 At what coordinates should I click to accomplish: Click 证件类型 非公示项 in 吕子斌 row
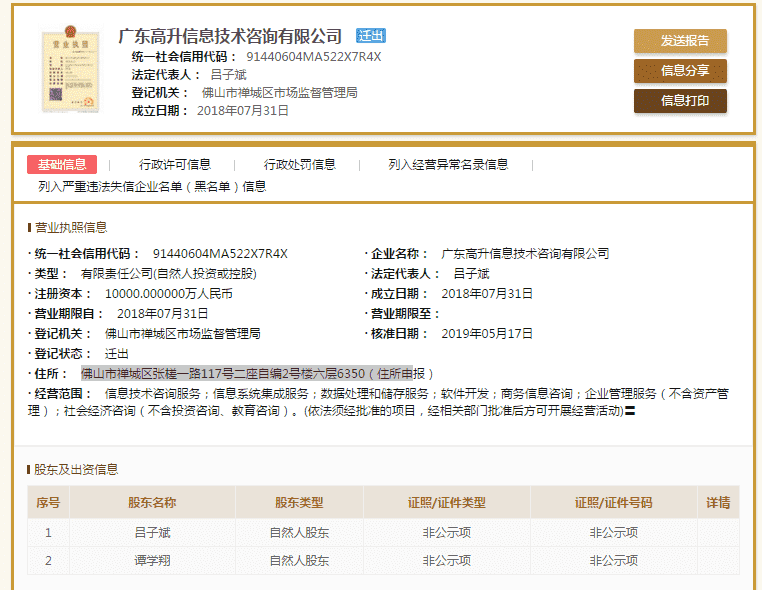447,533
